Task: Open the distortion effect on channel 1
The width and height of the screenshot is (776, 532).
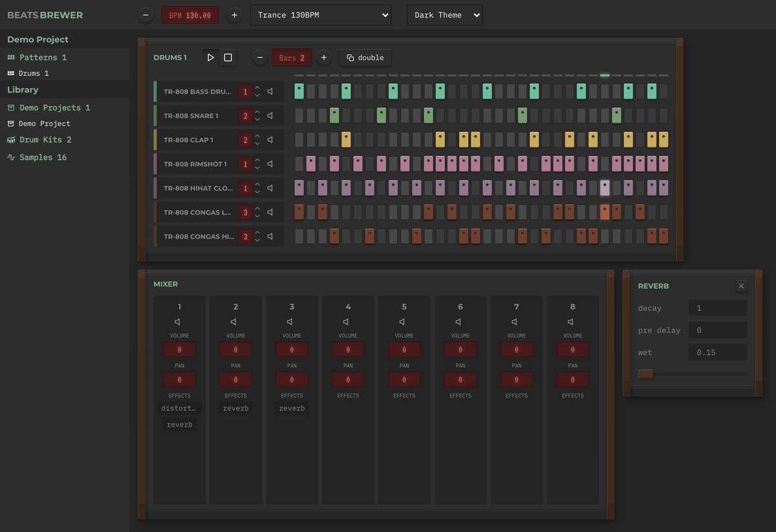Action: coord(180,408)
